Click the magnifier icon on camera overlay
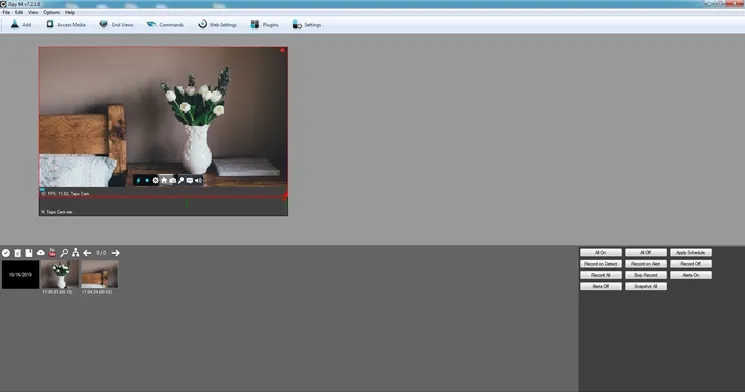The width and height of the screenshot is (745, 392). click(181, 181)
